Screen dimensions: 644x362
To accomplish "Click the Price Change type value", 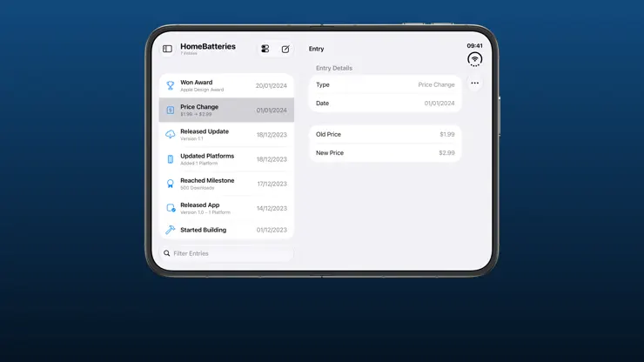I will pyautogui.click(x=436, y=84).
